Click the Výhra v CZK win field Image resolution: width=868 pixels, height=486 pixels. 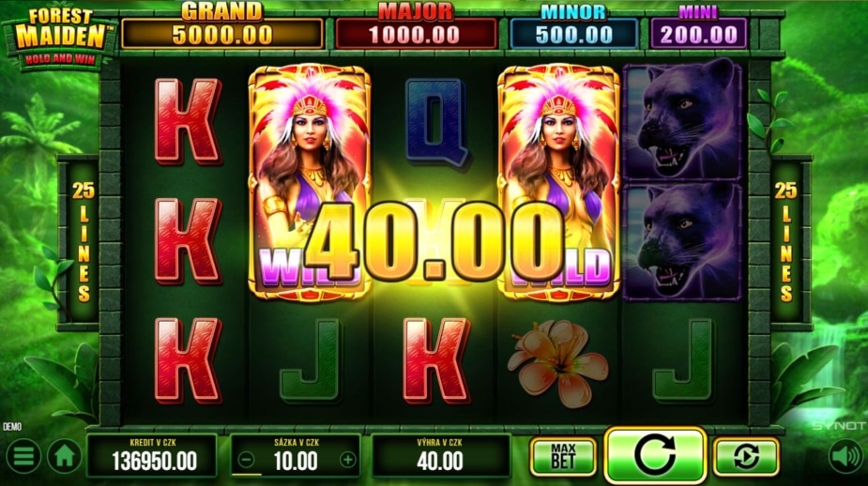(x=440, y=456)
